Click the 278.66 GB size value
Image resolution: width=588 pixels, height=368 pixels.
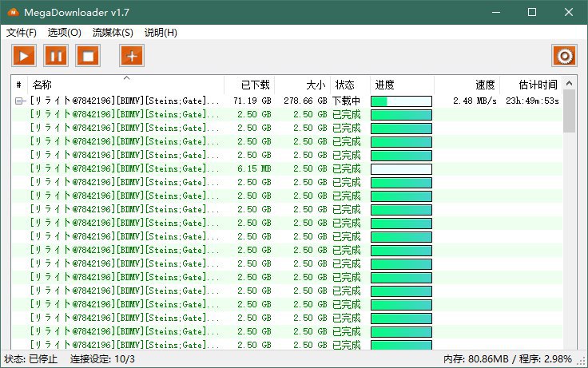305,101
